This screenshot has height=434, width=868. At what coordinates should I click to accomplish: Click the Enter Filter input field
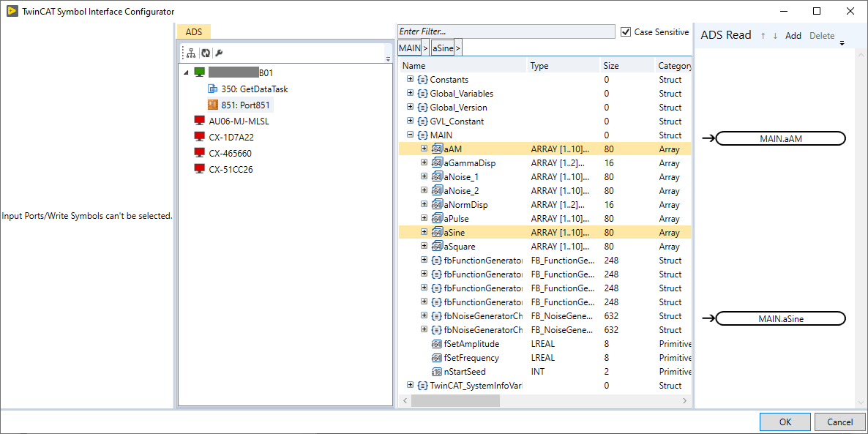click(x=506, y=31)
